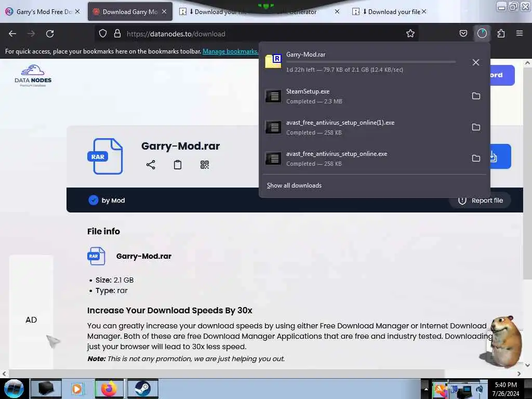532x399 pixels.
Task: Show SteamSetup.exe in folder
Action: [476, 96]
